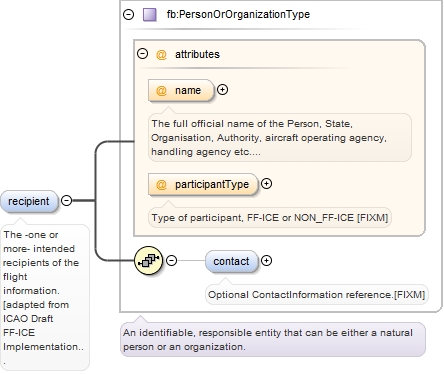Select the participantType attribute node

point(203,184)
